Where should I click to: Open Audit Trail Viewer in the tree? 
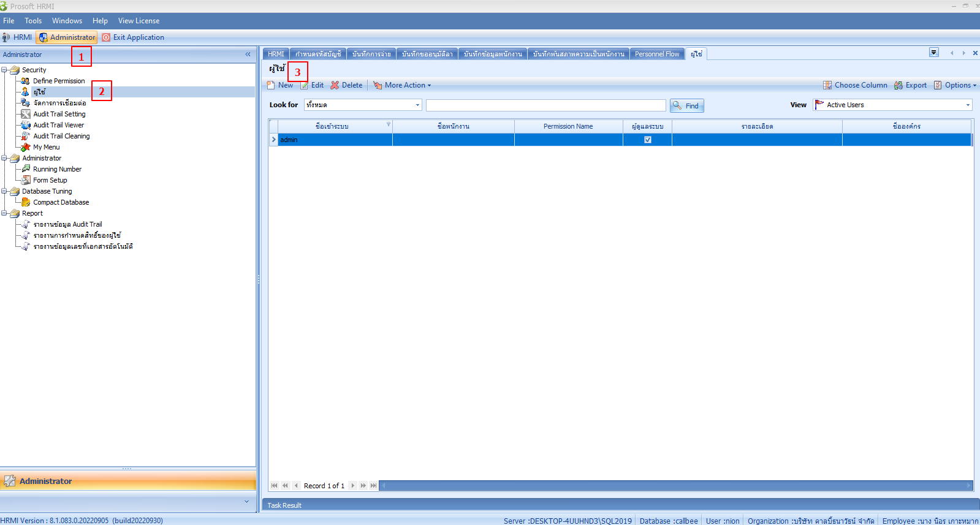[x=58, y=125]
